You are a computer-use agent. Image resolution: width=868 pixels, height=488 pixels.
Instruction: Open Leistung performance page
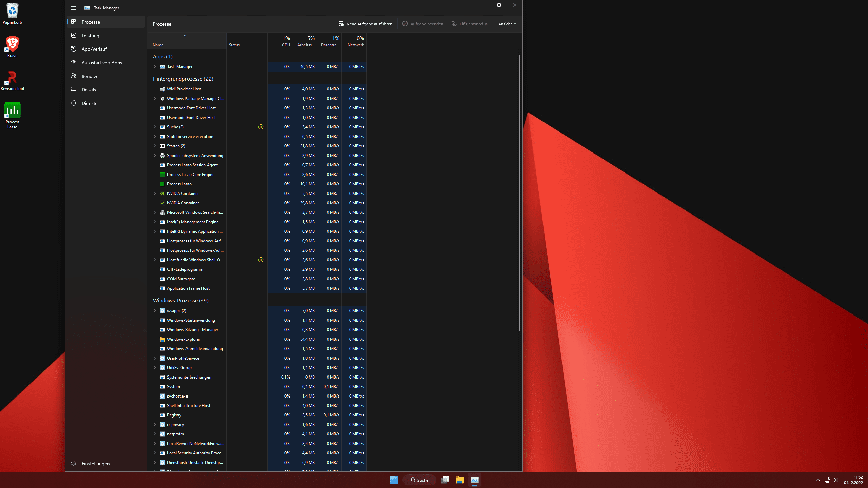tap(106, 36)
